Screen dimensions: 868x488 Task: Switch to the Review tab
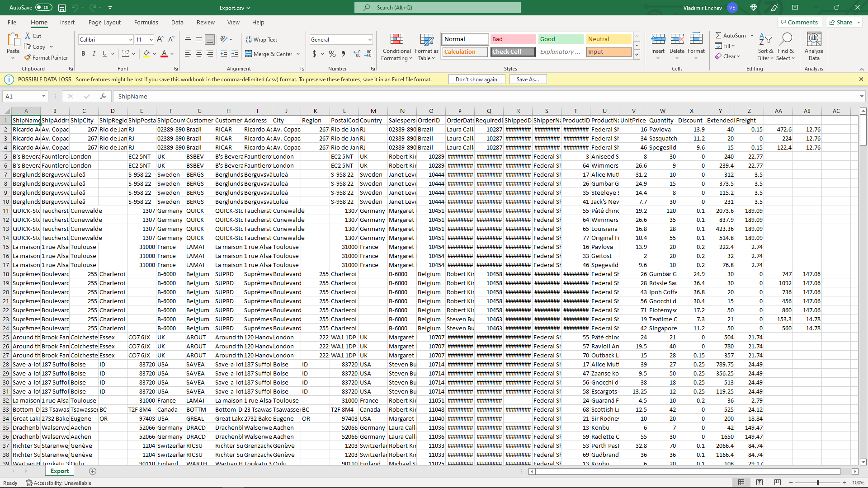tap(206, 23)
